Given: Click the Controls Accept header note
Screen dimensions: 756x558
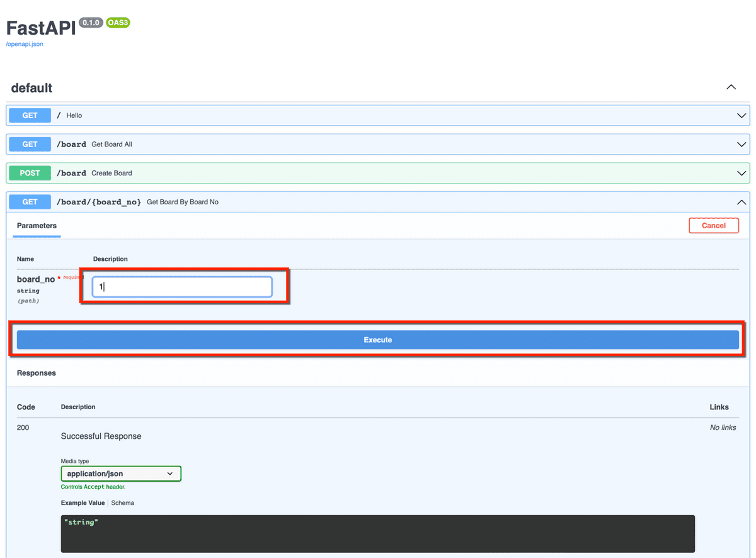Looking at the screenshot, I should click(x=93, y=487).
